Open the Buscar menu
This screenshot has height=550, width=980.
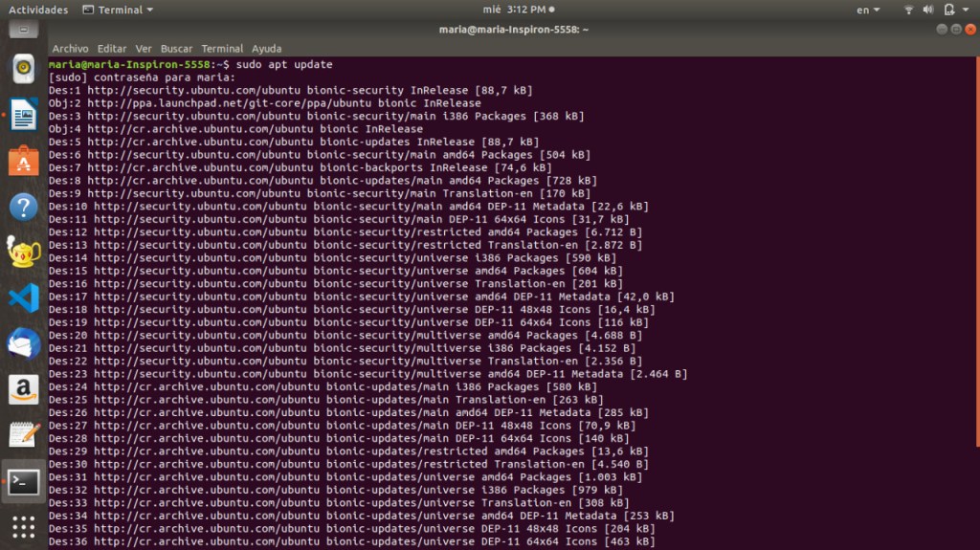coord(176,49)
